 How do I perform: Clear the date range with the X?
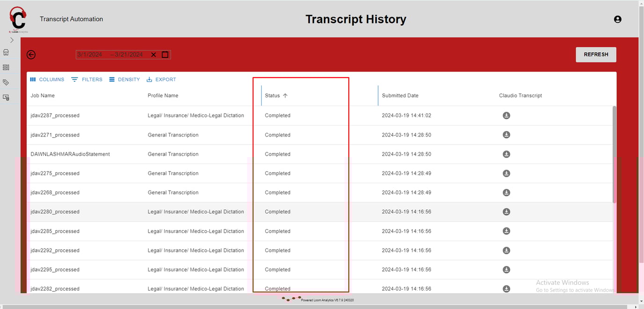click(x=154, y=54)
